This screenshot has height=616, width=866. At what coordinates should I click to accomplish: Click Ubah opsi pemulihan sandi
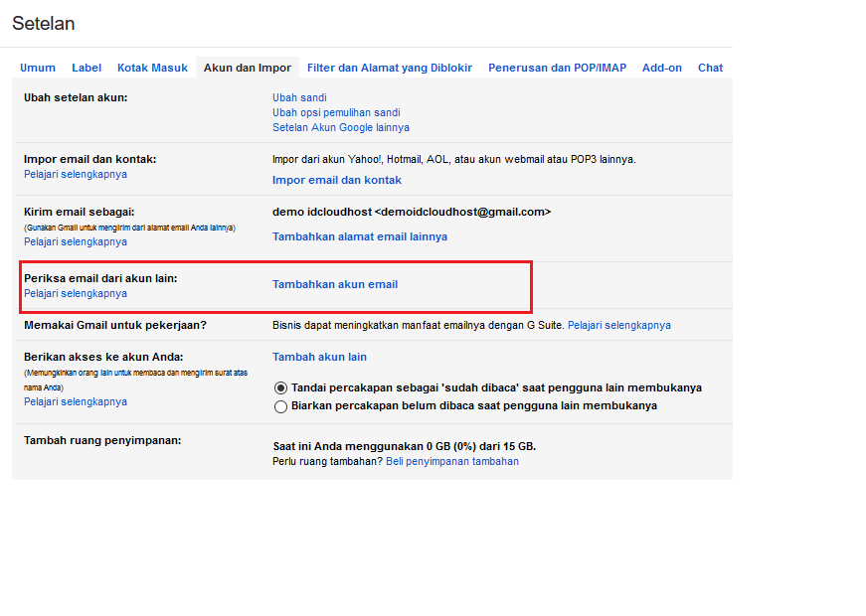(336, 112)
